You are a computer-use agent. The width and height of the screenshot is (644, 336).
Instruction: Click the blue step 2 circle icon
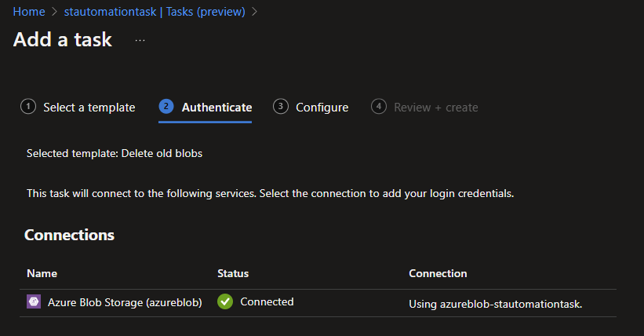click(x=166, y=107)
